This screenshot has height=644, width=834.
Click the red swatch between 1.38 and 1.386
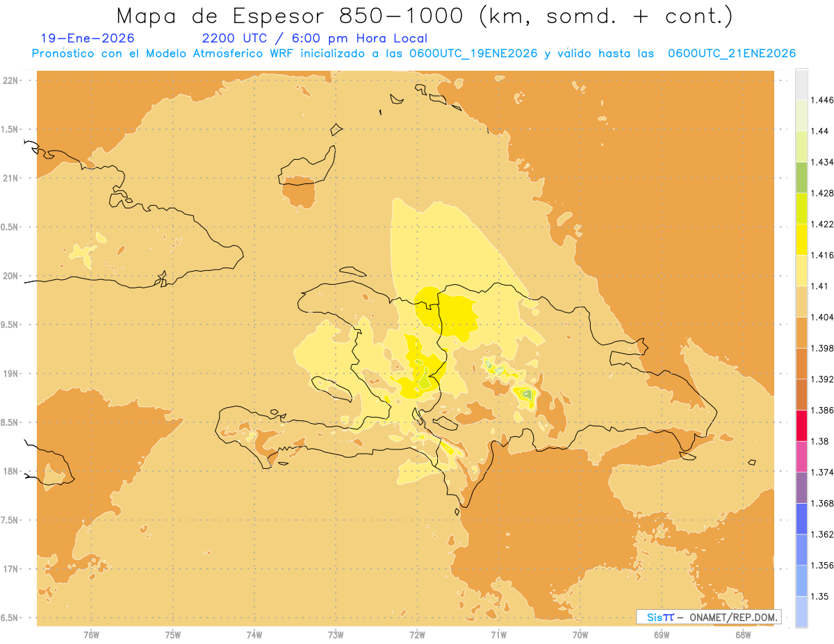(x=801, y=426)
